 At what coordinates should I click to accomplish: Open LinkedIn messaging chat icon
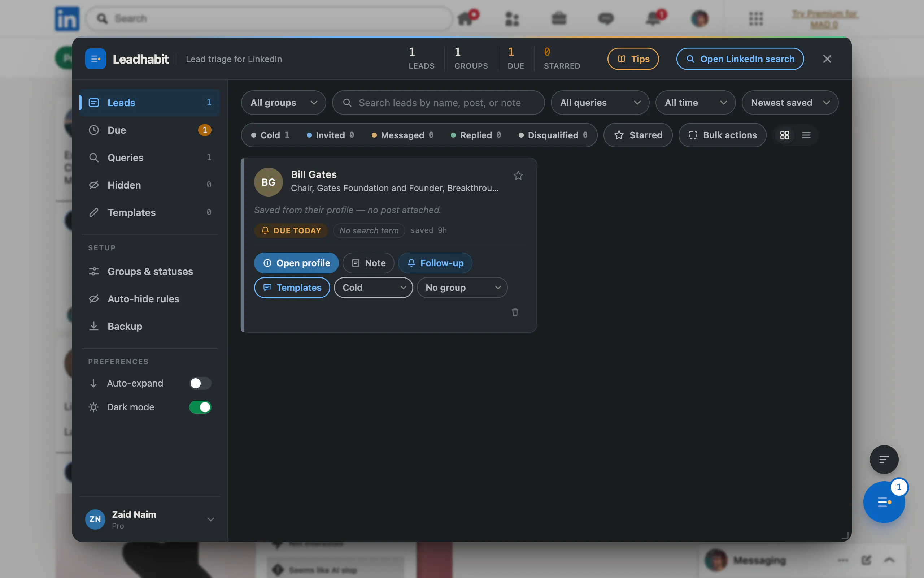606,18
